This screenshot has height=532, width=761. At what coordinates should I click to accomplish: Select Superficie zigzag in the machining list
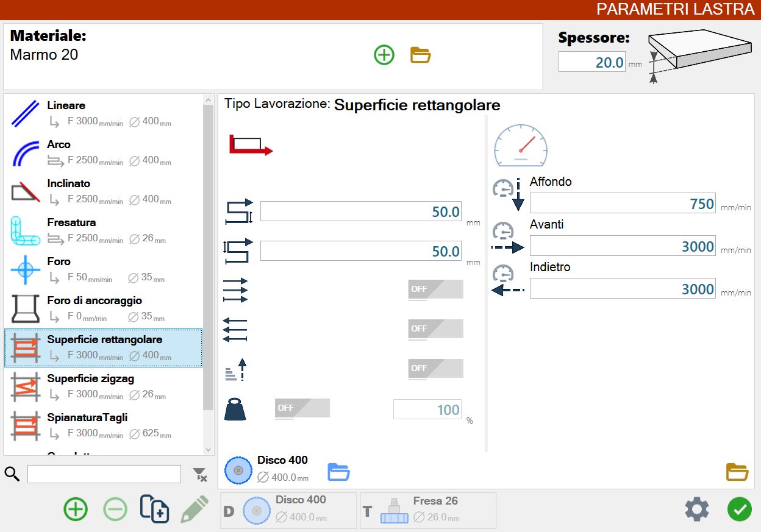click(x=104, y=387)
